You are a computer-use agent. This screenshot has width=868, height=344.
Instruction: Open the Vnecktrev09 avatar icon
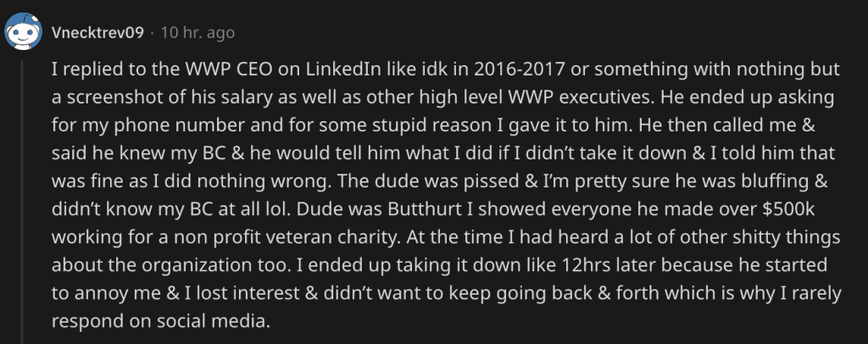(24, 32)
